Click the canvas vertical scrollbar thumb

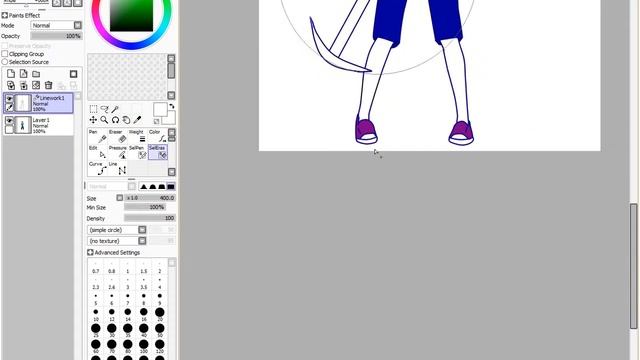633,266
